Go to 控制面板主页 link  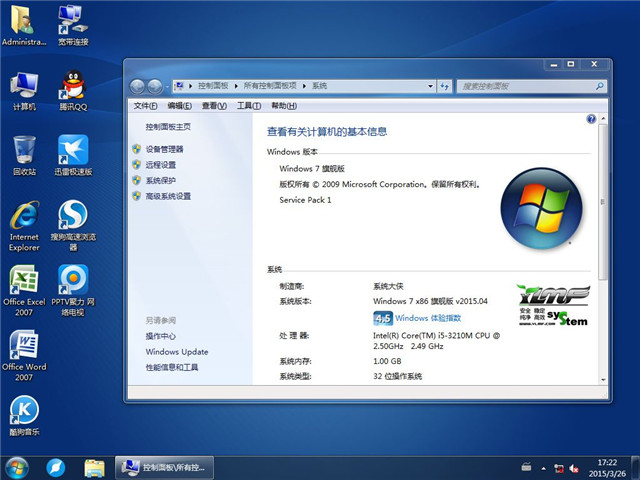point(168,127)
